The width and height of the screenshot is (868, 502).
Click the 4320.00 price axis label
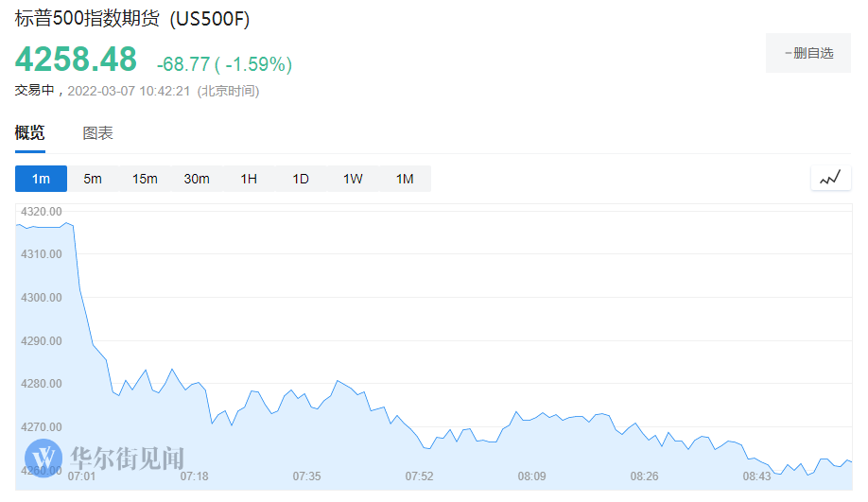point(42,211)
